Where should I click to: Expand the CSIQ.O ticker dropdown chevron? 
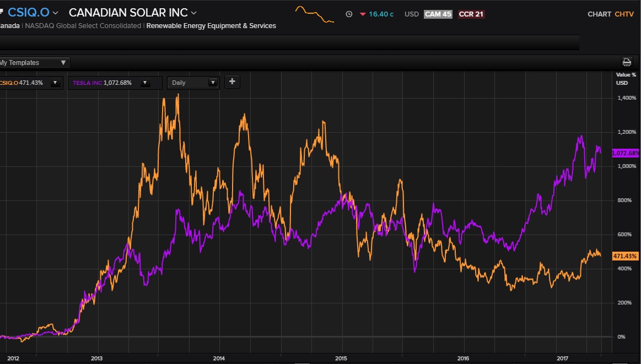point(55,13)
